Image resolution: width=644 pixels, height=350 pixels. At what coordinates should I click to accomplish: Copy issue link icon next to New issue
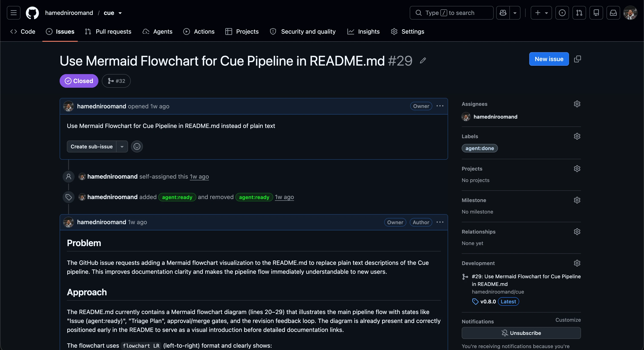click(577, 59)
